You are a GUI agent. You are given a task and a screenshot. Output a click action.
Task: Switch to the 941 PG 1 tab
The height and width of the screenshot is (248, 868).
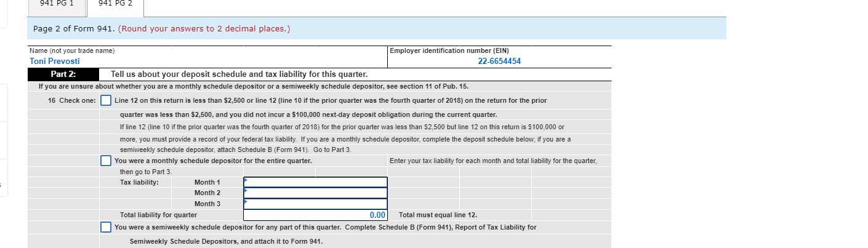pos(56,6)
